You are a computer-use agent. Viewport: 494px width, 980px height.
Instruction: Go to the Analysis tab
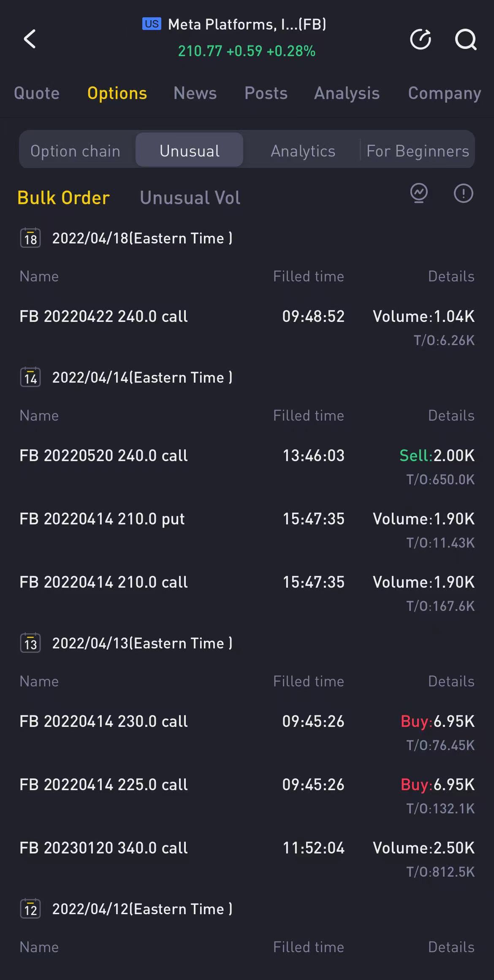tap(347, 93)
